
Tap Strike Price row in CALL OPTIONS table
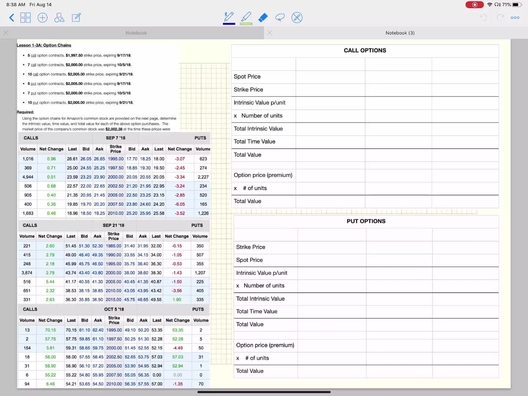pos(249,90)
